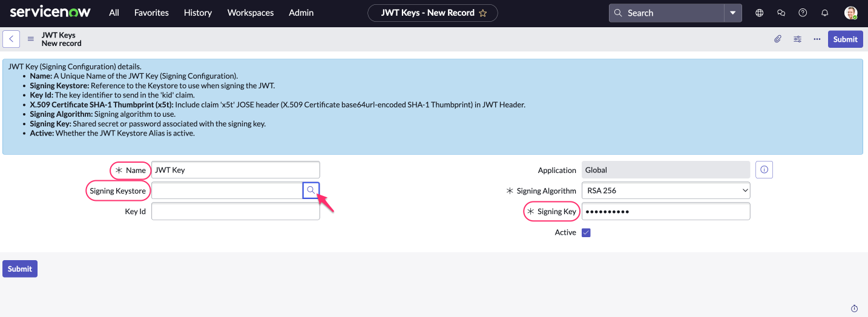This screenshot has width=868, height=317.
Task: Uncheck the Active checkbox
Action: pos(586,232)
